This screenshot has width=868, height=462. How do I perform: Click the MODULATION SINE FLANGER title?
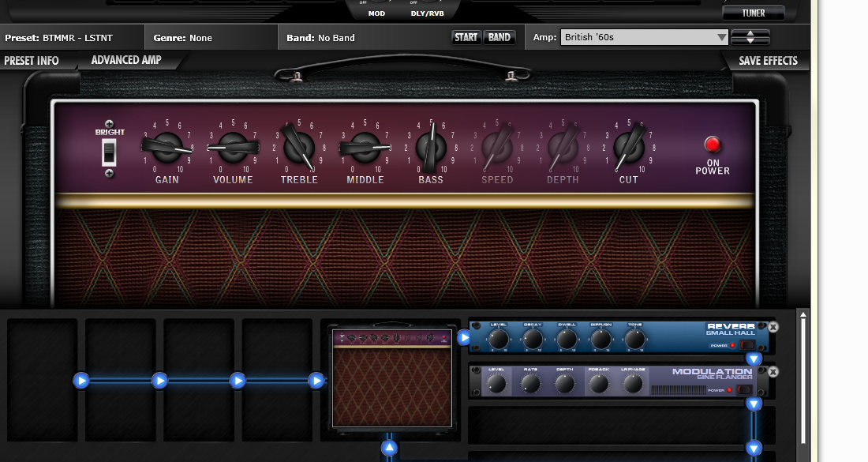[x=713, y=374]
